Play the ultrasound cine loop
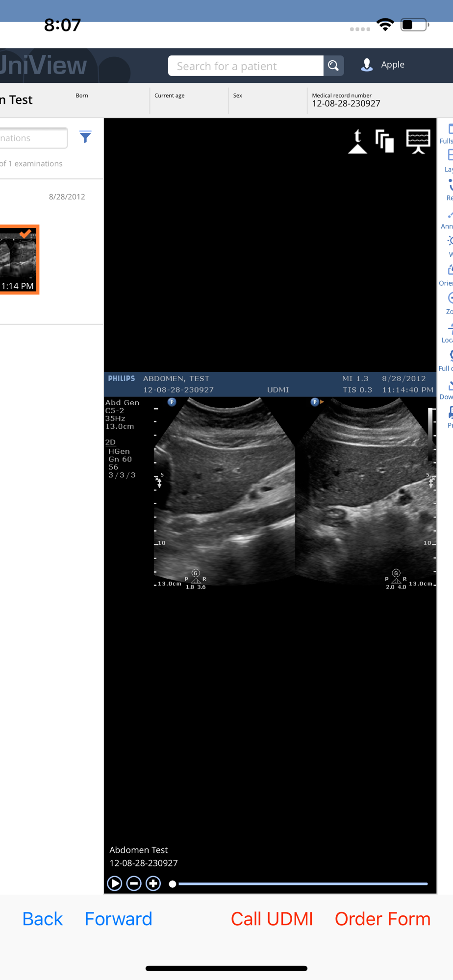Image resolution: width=453 pixels, height=980 pixels. [x=114, y=883]
